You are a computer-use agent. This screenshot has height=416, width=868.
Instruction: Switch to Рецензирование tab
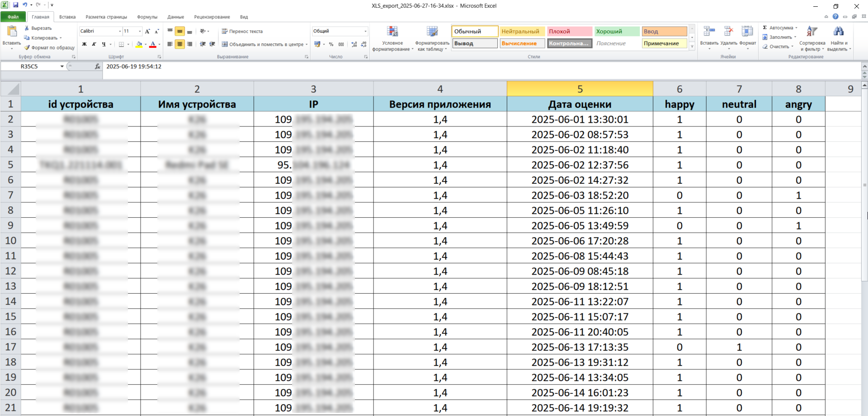[212, 17]
